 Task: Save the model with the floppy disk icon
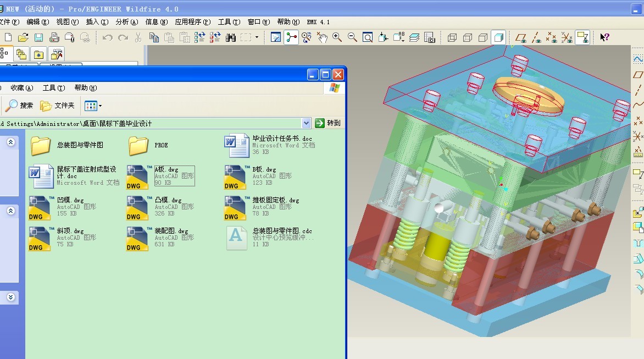38,37
